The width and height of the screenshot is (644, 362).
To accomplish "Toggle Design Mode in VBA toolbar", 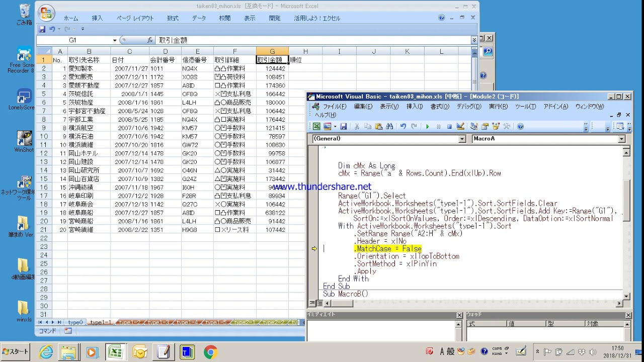I will pos(460,127).
